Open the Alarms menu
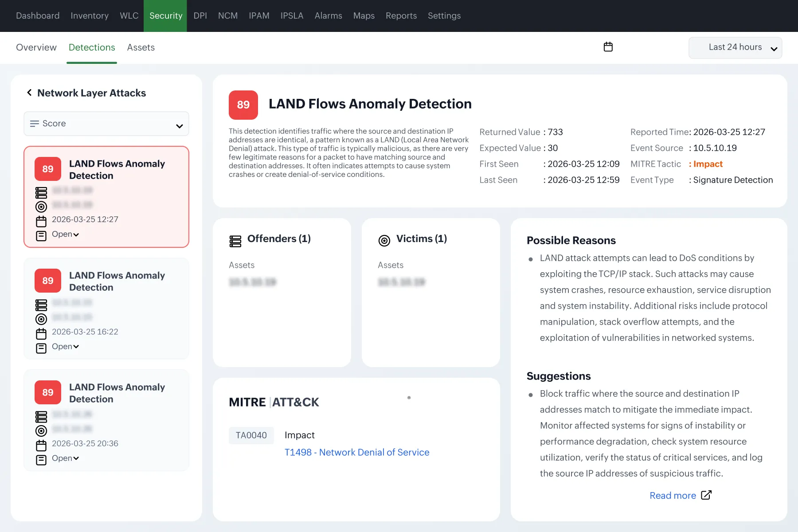798x532 pixels. tap(329, 16)
